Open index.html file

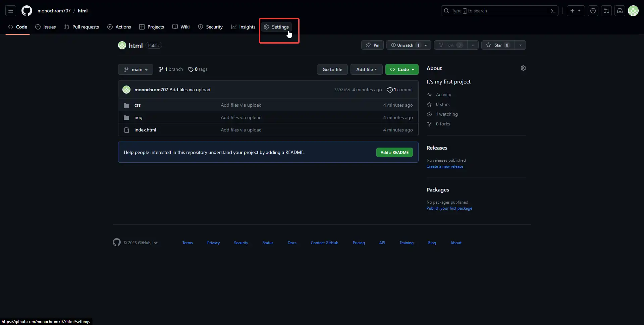point(145,130)
